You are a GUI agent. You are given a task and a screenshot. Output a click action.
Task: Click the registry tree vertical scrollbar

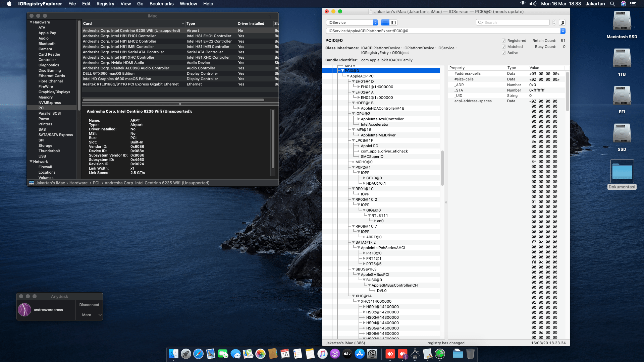pyautogui.click(x=442, y=168)
